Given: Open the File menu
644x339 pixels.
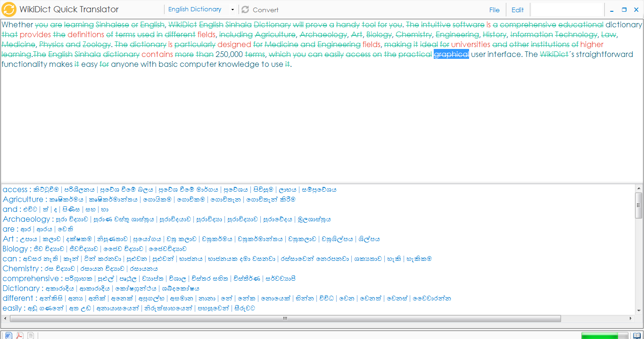Looking at the screenshot, I should pyautogui.click(x=495, y=9).
